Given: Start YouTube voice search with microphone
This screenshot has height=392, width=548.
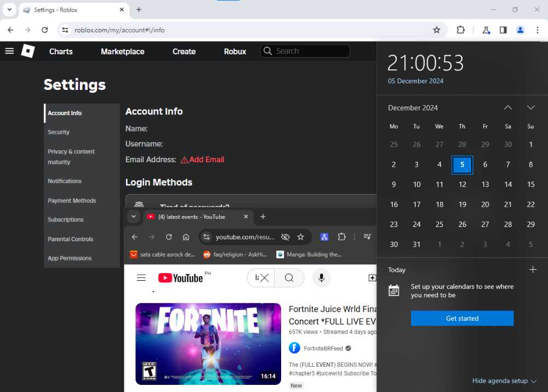Looking at the screenshot, I should point(322,278).
